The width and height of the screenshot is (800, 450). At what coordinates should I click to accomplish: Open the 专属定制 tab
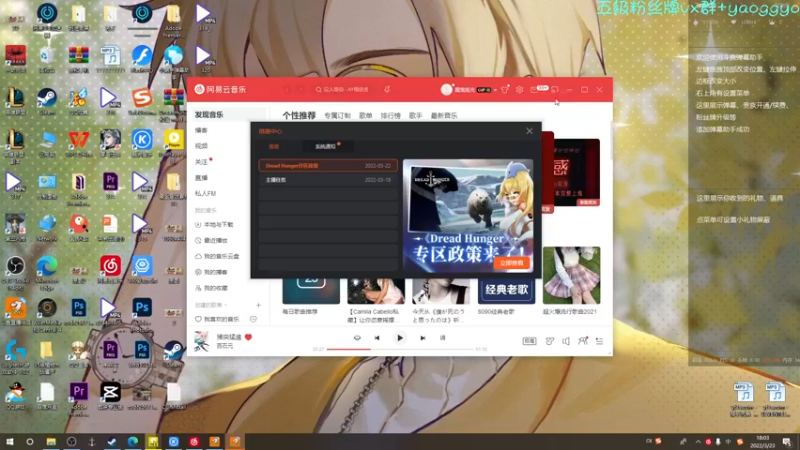[x=337, y=116]
